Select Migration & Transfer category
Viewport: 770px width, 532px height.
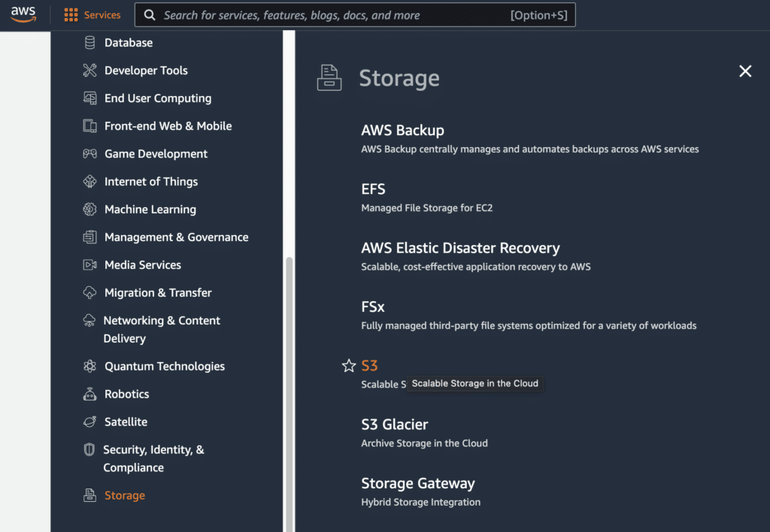click(158, 293)
